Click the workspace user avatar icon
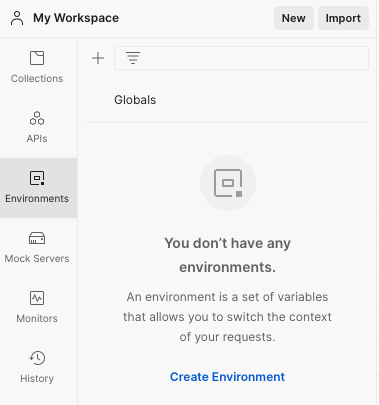Viewport: 379px width, 405px height. [x=17, y=18]
